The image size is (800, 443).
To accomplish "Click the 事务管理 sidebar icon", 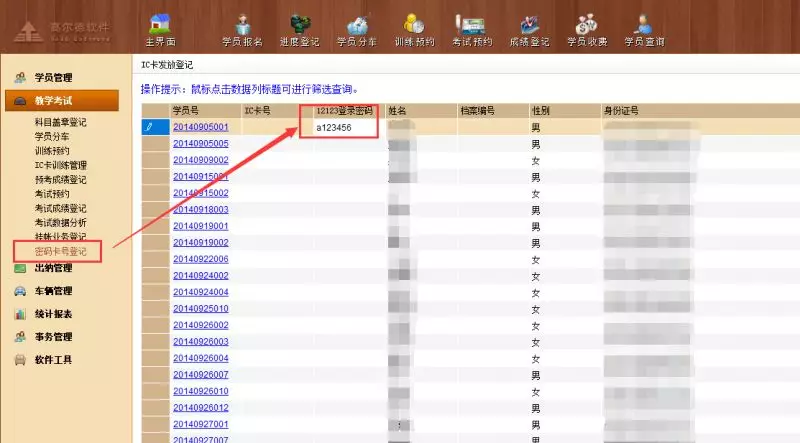I will 20,337.
